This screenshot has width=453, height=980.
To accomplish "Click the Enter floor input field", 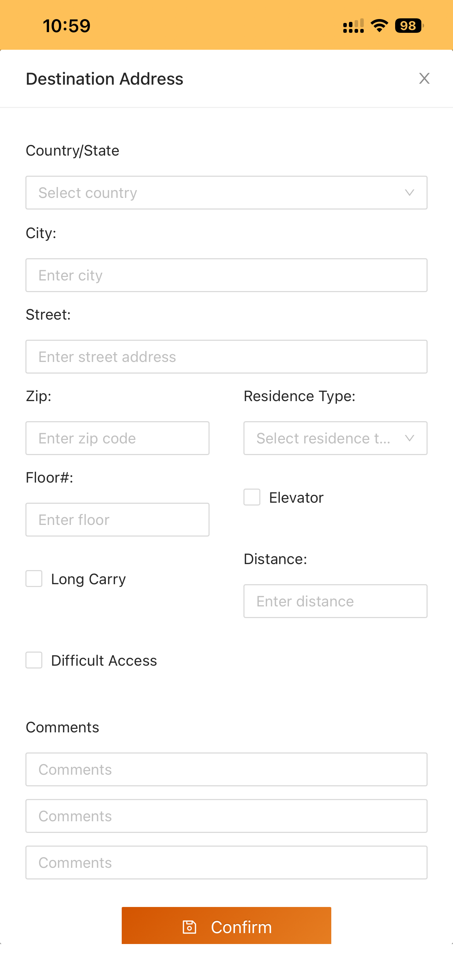I will tap(117, 520).
